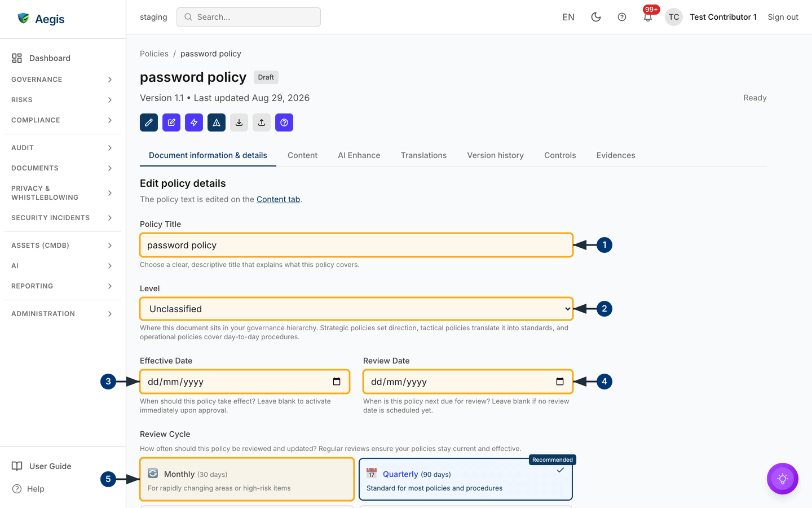Open Review Date calendar picker icon
The image size is (812, 508).
tap(560, 382)
